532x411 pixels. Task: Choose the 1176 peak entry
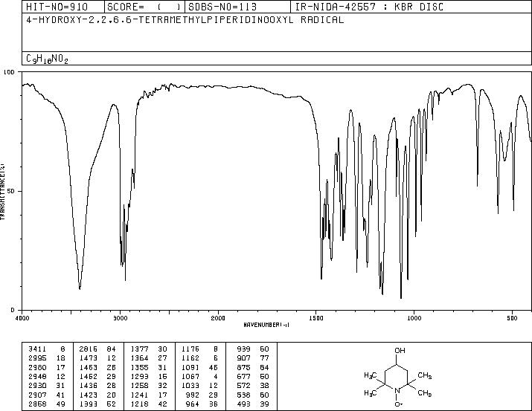(199, 349)
